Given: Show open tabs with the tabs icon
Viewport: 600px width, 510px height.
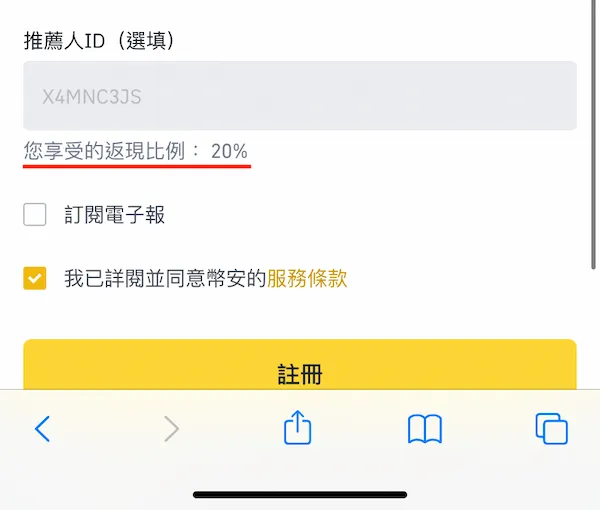Looking at the screenshot, I should [x=551, y=429].
